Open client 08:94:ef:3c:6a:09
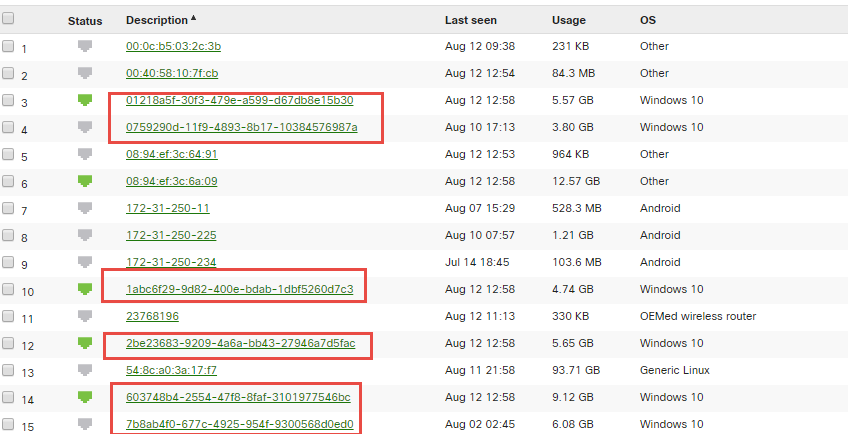Screen dimensions: 848x434 pyautogui.click(x=171, y=181)
